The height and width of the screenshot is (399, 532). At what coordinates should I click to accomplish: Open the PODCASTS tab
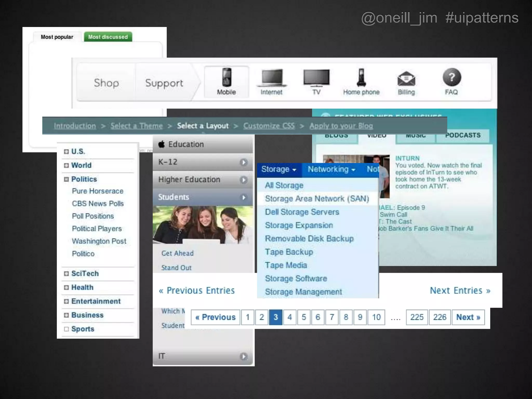point(463,136)
